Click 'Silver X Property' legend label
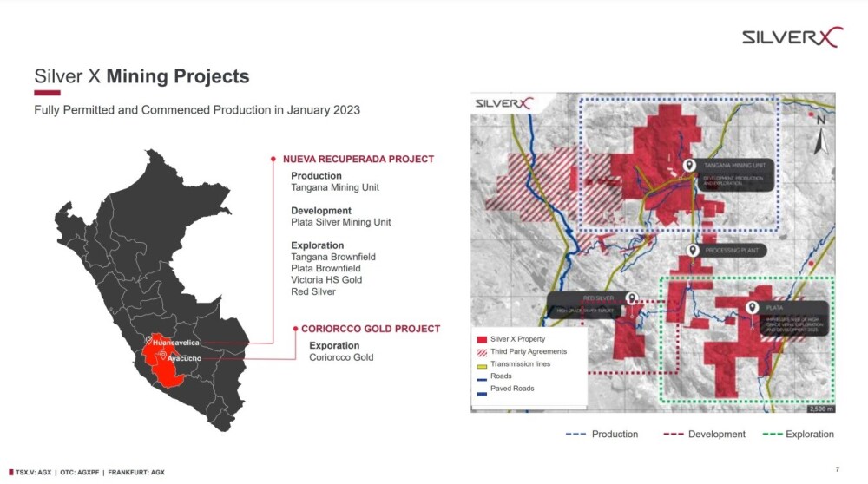 pyautogui.click(x=517, y=339)
